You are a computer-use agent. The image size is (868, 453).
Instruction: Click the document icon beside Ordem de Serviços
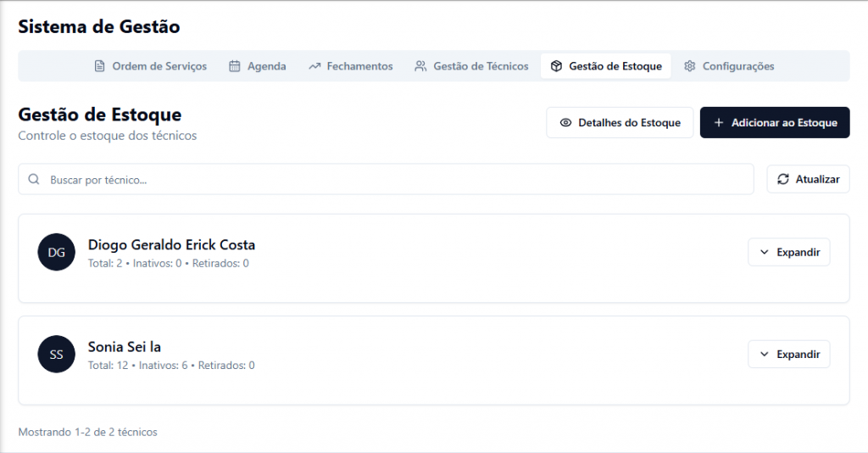click(x=99, y=66)
